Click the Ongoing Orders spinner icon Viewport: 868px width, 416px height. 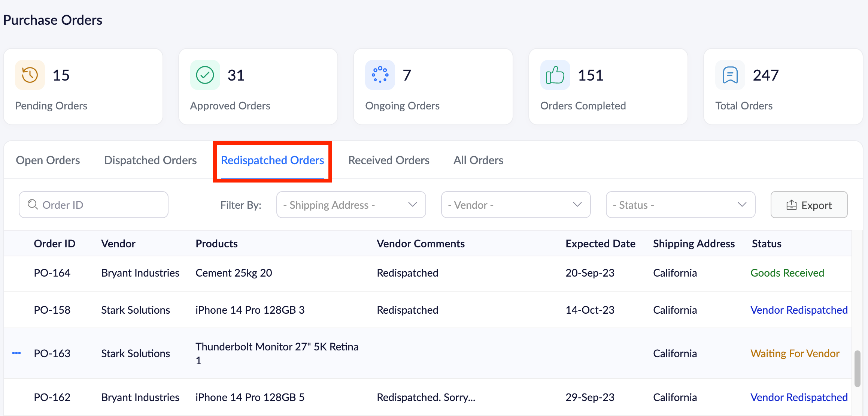click(x=380, y=75)
